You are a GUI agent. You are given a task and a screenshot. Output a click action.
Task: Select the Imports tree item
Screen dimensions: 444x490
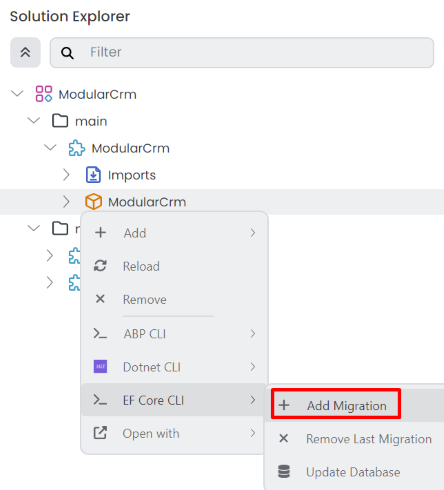[132, 175]
